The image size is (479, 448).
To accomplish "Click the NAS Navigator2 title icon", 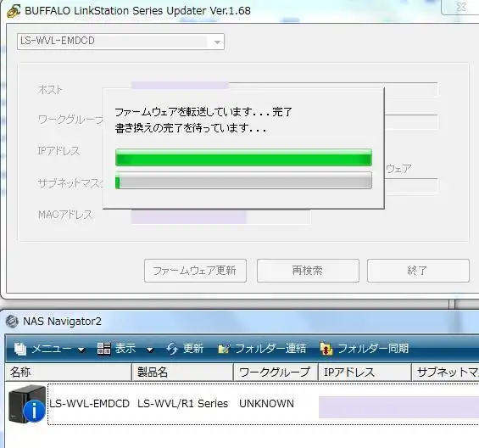I will (12, 322).
